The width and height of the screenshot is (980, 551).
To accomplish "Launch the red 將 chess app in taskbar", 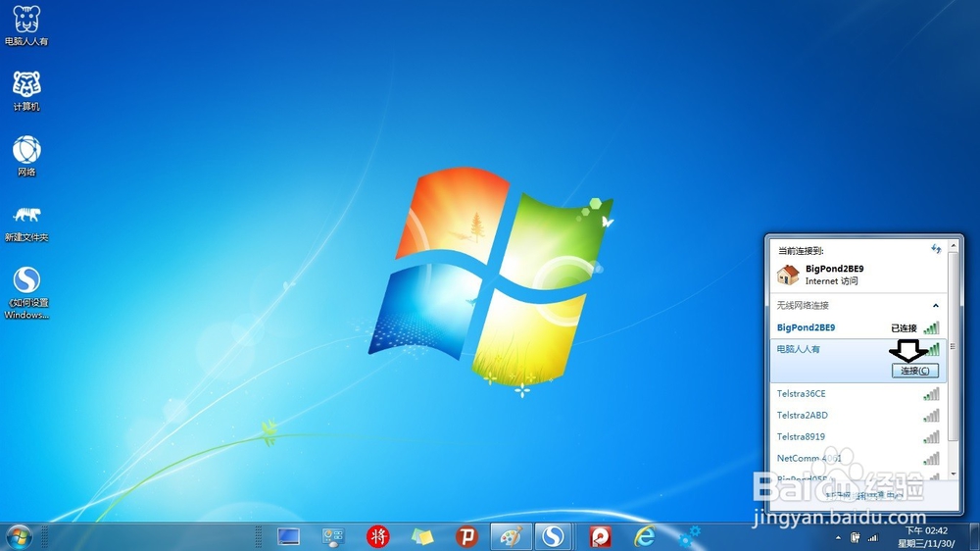I will pos(377,536).
